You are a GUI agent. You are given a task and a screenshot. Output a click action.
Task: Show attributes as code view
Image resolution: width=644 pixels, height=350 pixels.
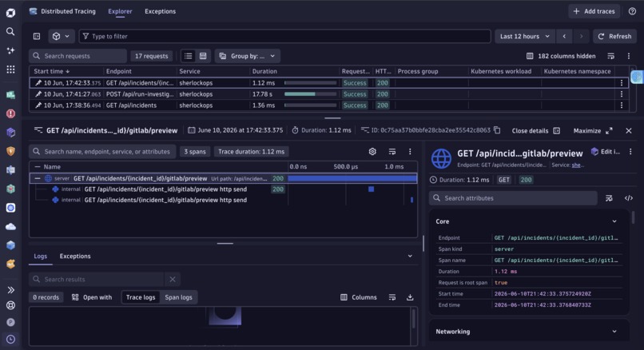(x=628, y=198)
